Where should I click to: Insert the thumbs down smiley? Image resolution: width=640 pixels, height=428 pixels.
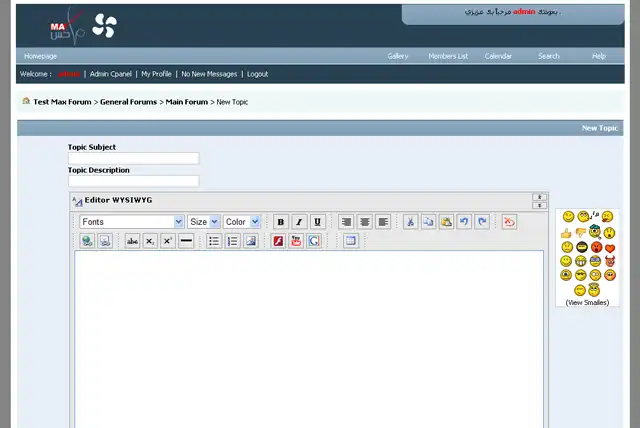click(x=580, y=233)
